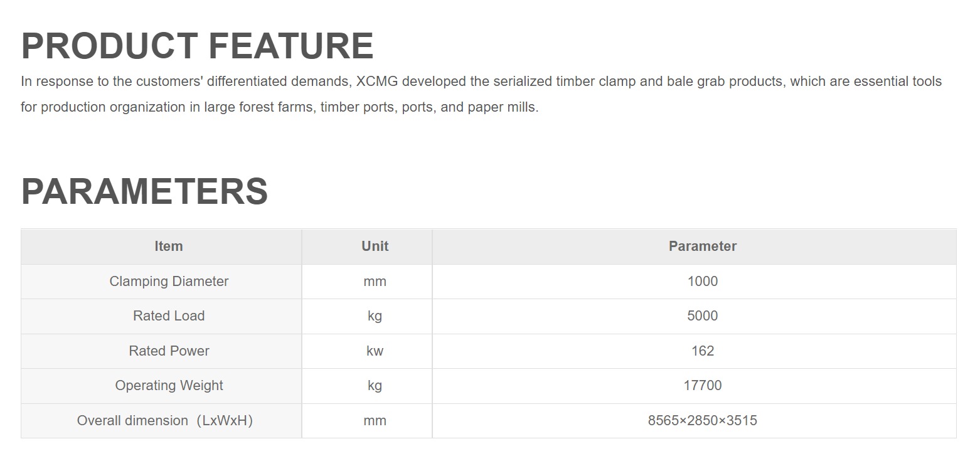Click the 5000 parameter value
Screen dimensions: 980x471
[x=702, y=316]
